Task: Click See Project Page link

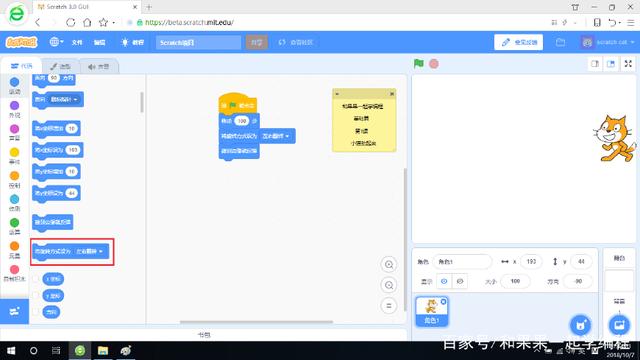Action: click(x=296, y=42)
